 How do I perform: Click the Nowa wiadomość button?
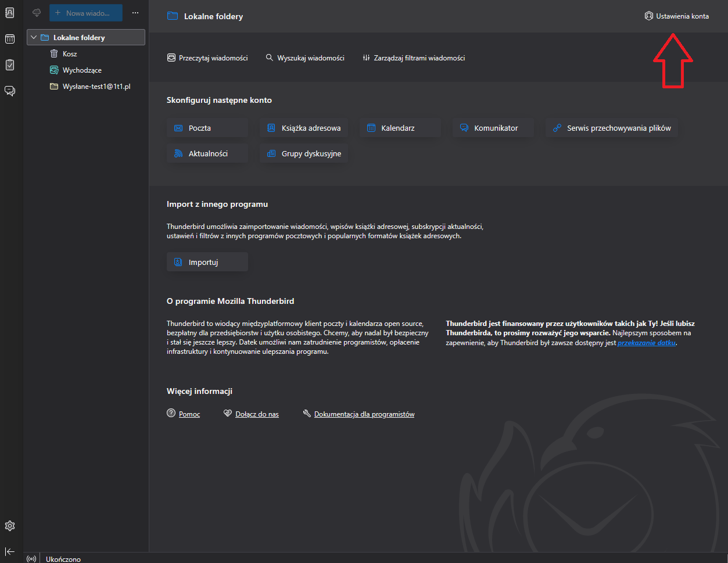(x=86, y=13)
